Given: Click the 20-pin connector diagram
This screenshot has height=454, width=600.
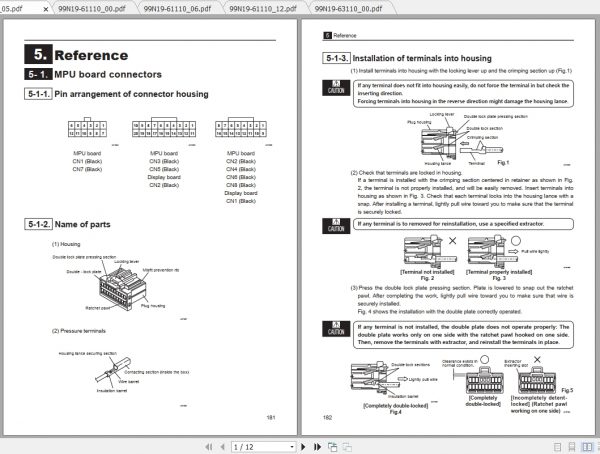Looking at the screenshot, I should point(164,127).
